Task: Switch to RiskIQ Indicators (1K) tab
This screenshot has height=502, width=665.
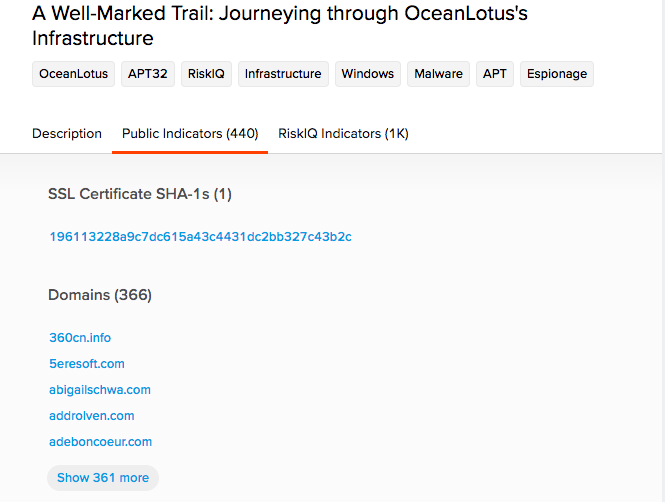Action: click(x=343, y=134)
